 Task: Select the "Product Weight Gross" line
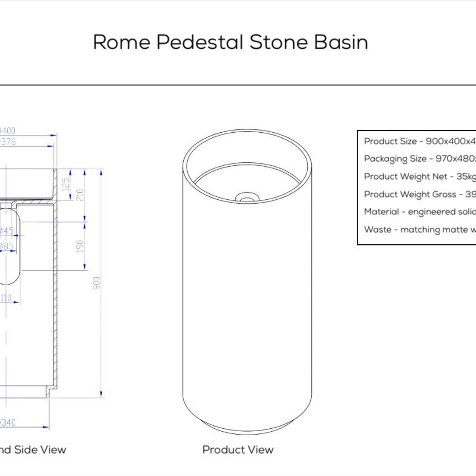pyautogui.click(x=420, y=194)
